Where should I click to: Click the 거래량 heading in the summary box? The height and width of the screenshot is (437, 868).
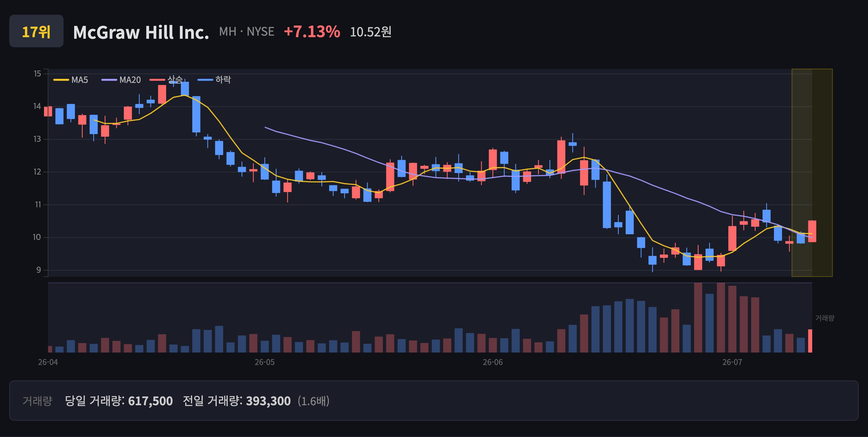point(37,401)
